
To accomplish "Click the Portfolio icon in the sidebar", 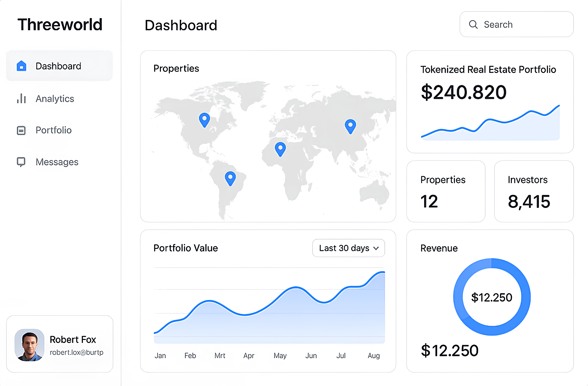I will click(x=21, y=130).
